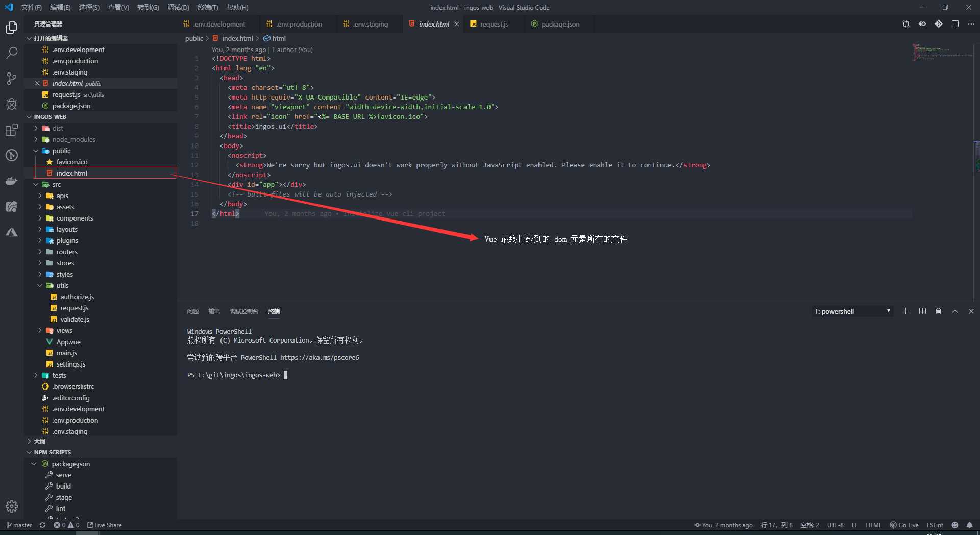
Task: Click the Live Share status button
Action: click(x=105, y=525)
